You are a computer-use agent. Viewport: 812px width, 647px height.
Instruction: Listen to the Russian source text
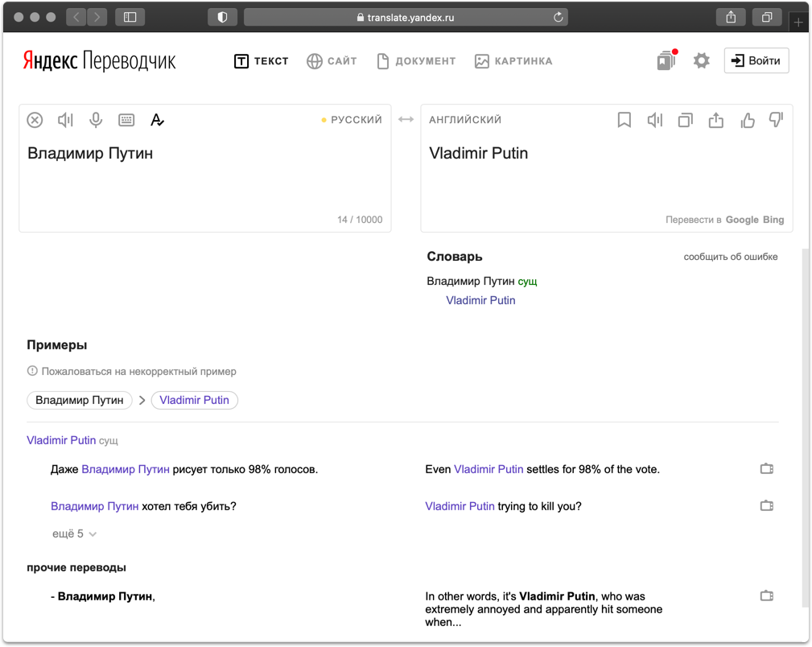coord(65,120)
